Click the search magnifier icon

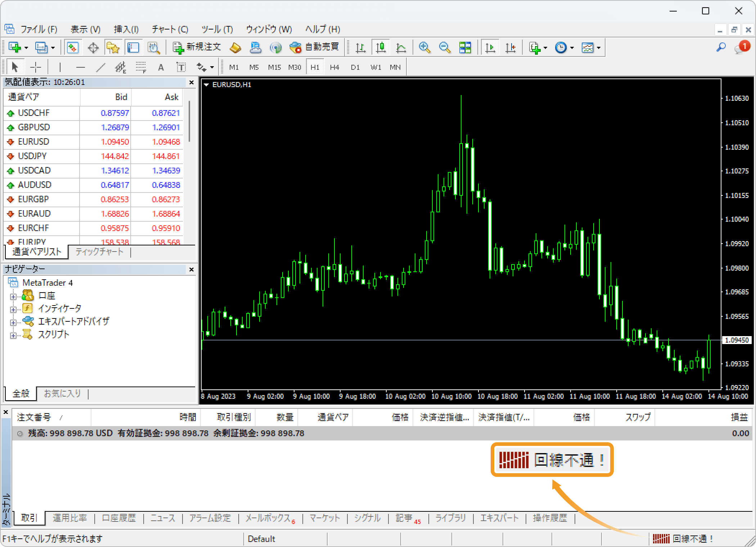tap(721, 47)
